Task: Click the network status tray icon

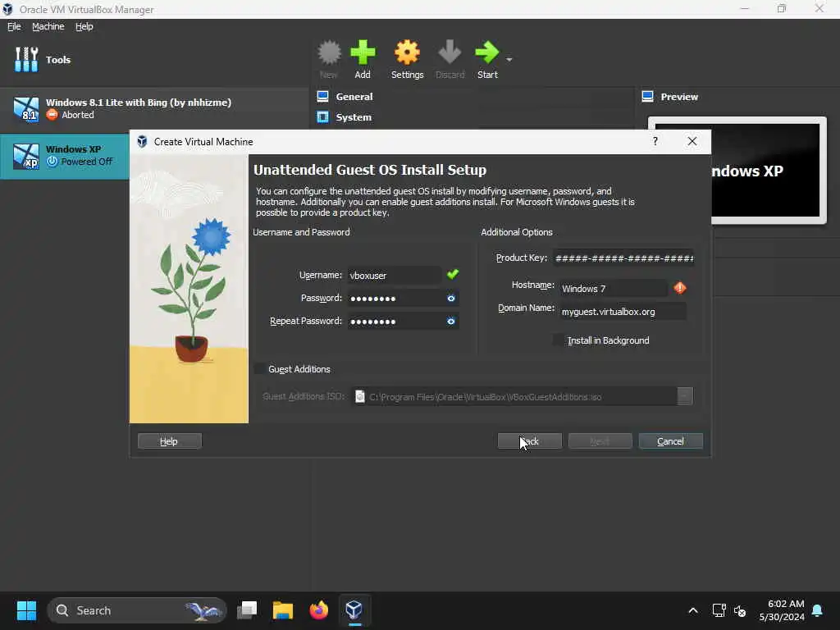Action: 719,610
